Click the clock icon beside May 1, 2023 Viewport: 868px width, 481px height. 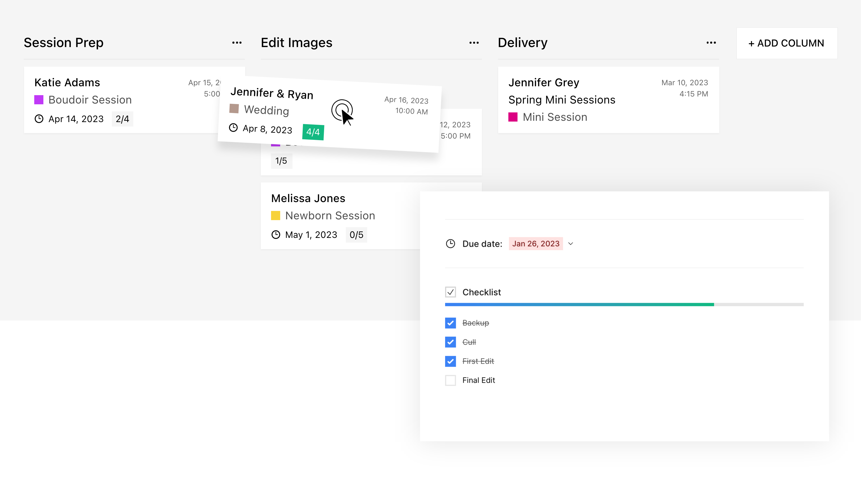278,236
